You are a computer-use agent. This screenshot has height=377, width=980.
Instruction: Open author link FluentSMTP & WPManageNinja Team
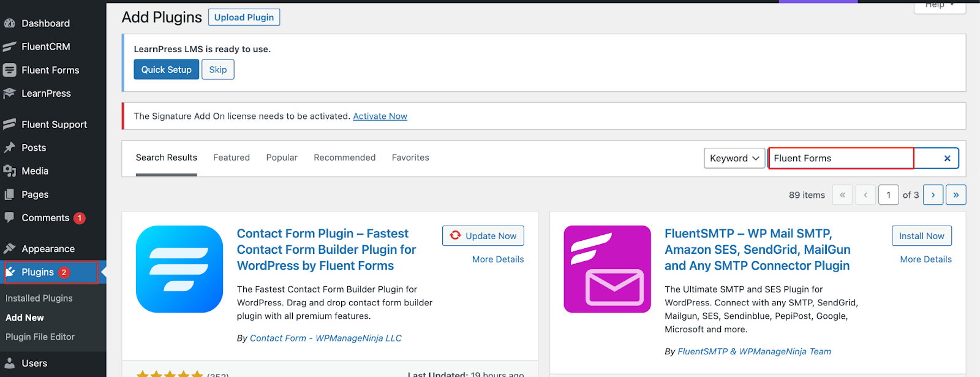click(x=755, y=351)
